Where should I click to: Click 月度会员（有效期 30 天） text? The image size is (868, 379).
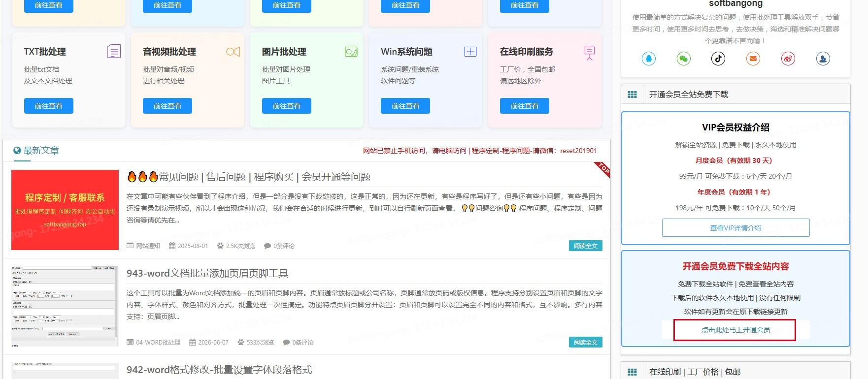click(x=734, y=160)
